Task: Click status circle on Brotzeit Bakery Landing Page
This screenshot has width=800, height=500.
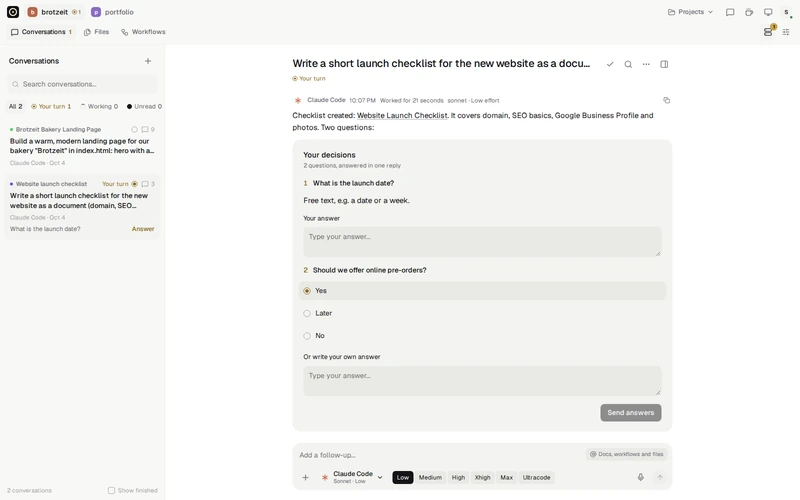Action: click(x=134, y=130)
